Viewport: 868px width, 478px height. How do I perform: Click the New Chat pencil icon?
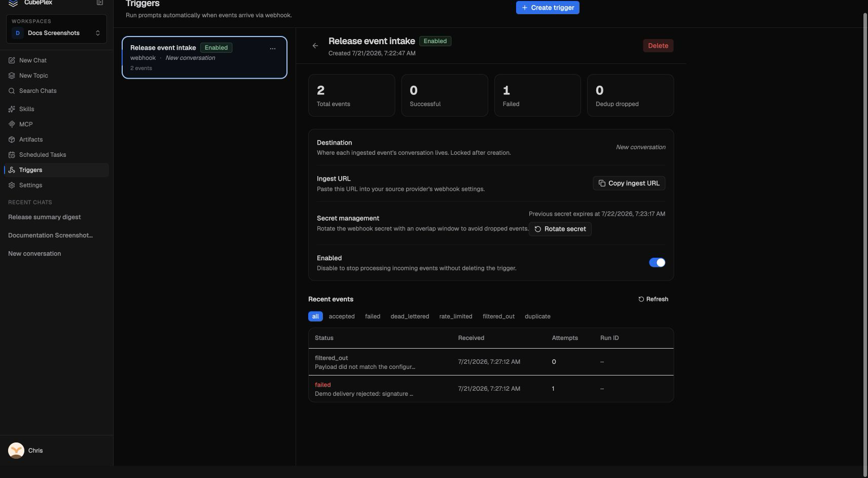12,60
